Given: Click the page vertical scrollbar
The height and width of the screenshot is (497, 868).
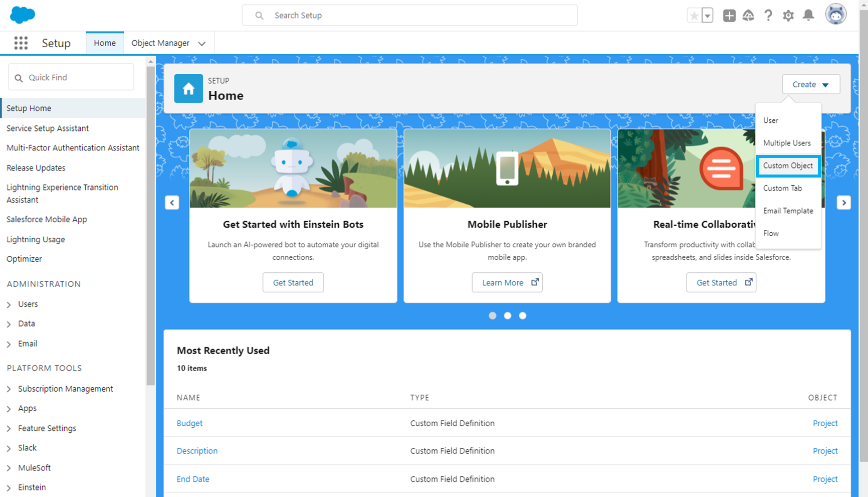Looking at the screenshot, I should [863, 236].
